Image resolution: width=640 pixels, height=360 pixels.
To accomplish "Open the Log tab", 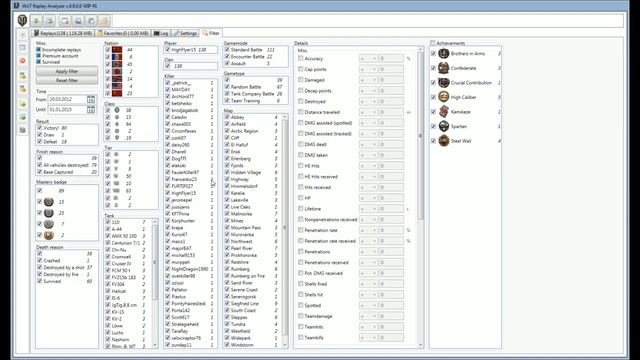I will click(x=161, y=33).
